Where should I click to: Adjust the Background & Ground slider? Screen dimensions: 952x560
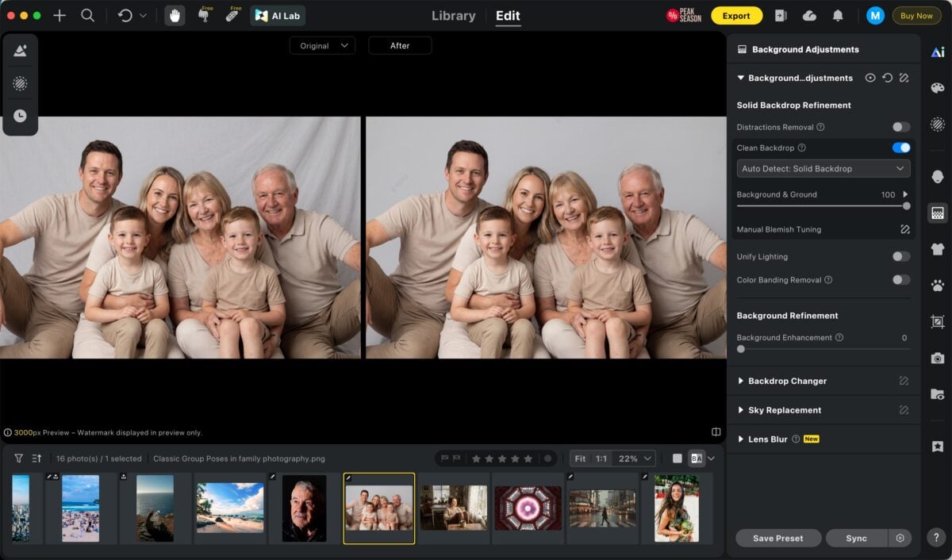pyautogui.click(x=906, y=206)
